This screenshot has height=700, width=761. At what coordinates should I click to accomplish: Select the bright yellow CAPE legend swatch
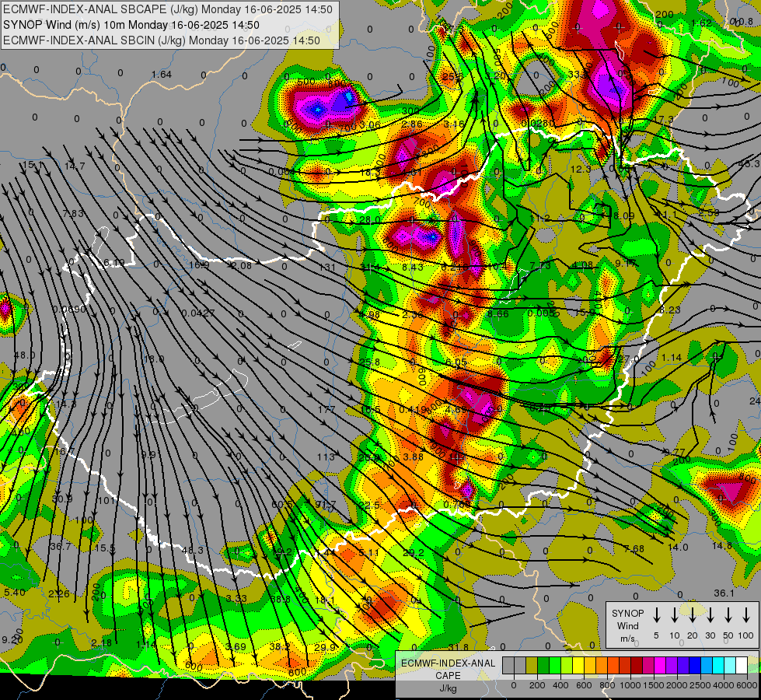click(x=578, y=665)
